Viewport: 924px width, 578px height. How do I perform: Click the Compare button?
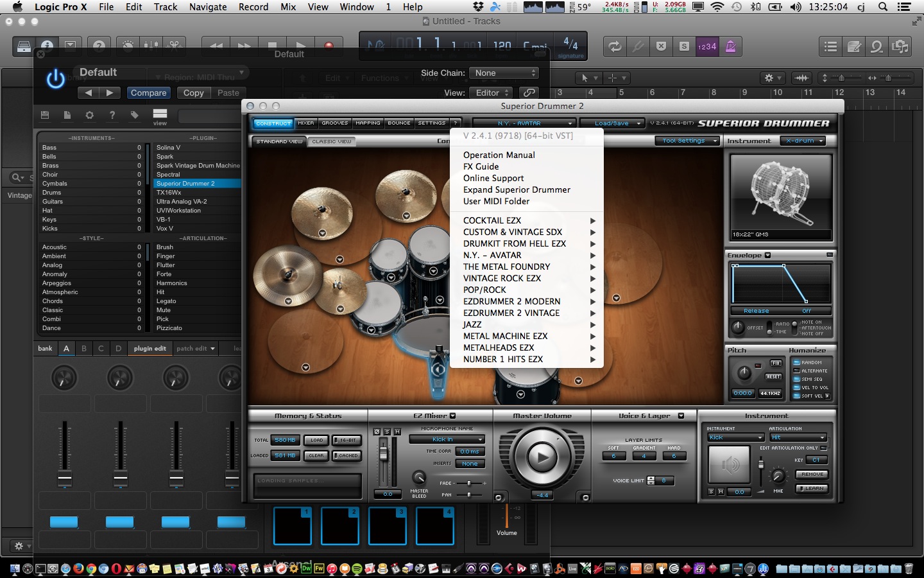(x=148, y=92)
